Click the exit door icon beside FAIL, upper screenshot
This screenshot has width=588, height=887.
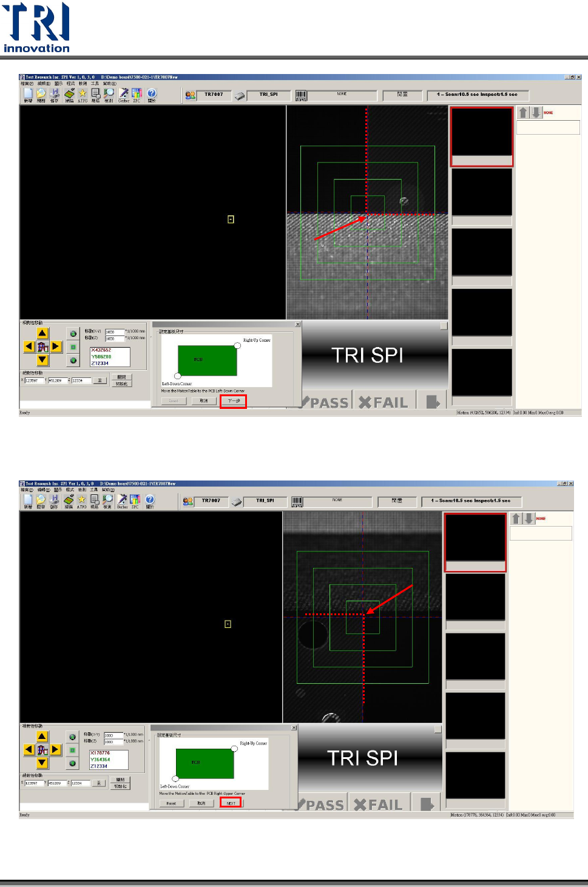coord(433,402)
